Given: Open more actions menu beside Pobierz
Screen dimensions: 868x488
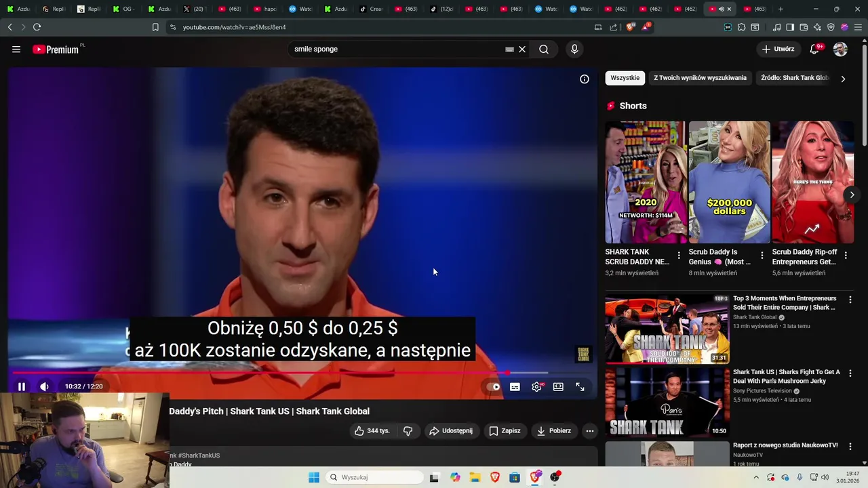Looking at the screenshot, I should coord(590,430).
